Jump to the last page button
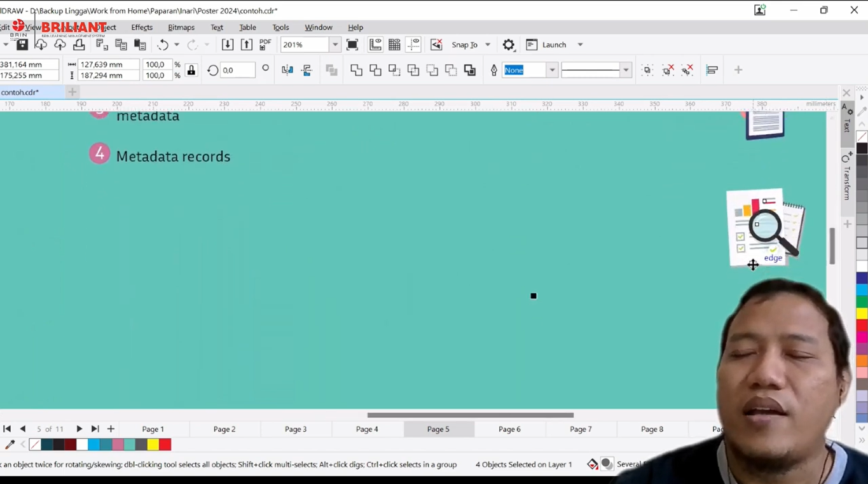This screenshot has height=484, width=868. coord(95,429)
